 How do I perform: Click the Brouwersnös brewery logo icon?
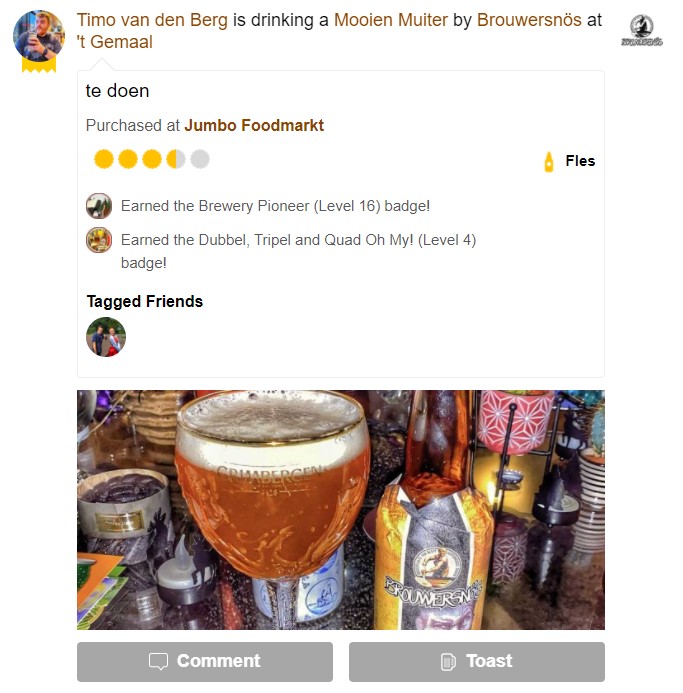coord(642,30)
